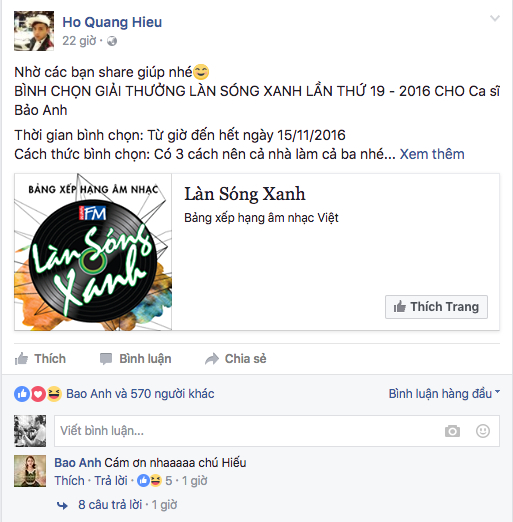The height and width of the screenshot is (522, 513).
Task: Open the emoji smiley picker
Action: click(483, 431)
